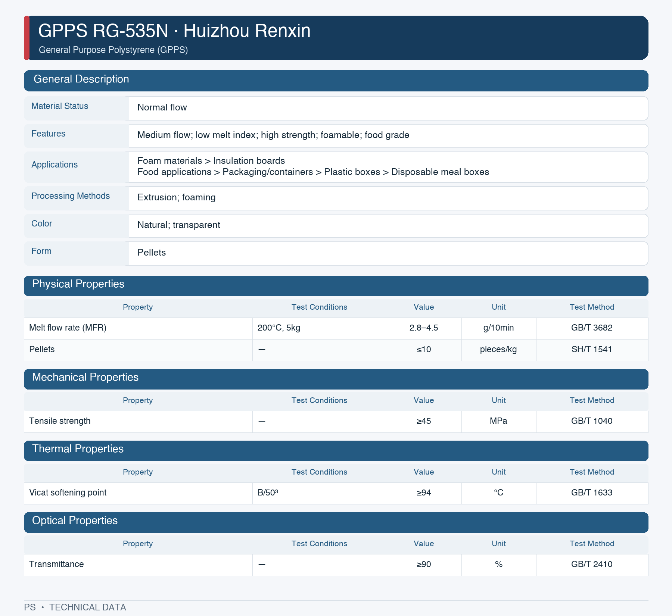Click the "Physical Properties" section header
This screenshot has width=672, height=616.
(x=336, y=286)
